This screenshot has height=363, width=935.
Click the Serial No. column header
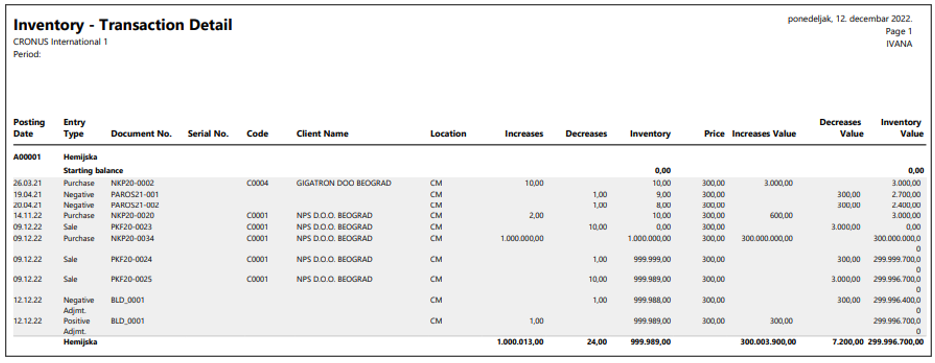click(208, 134)
